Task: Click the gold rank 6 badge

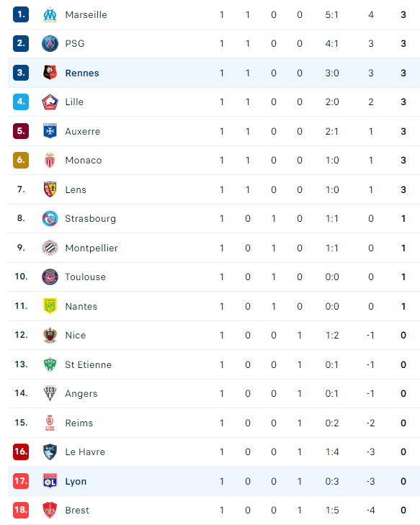Action: 21,160
